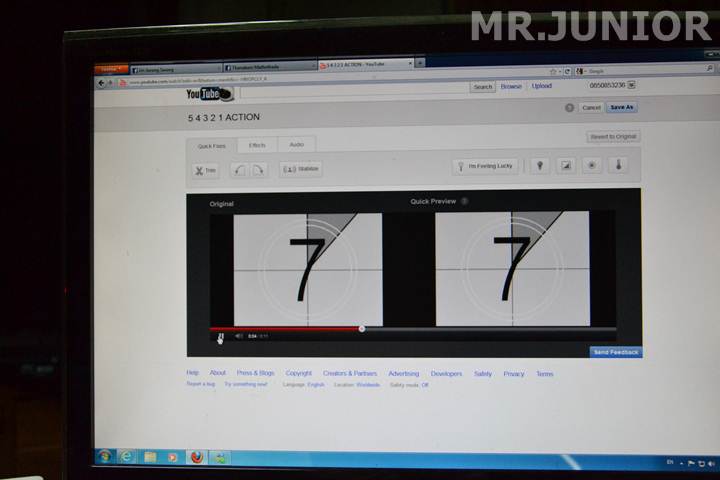Open the Developers footer link

pos(446,374)
